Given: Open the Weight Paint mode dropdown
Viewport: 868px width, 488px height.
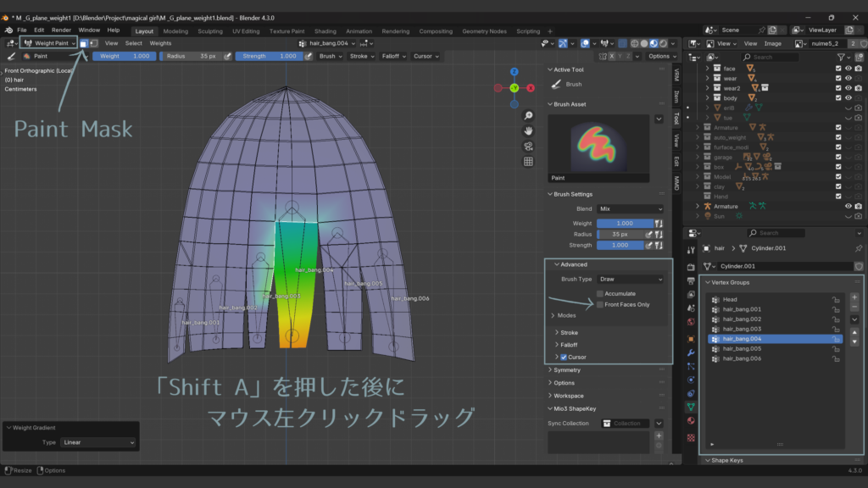Looking at the screenshot, I should tap(50, 43).
